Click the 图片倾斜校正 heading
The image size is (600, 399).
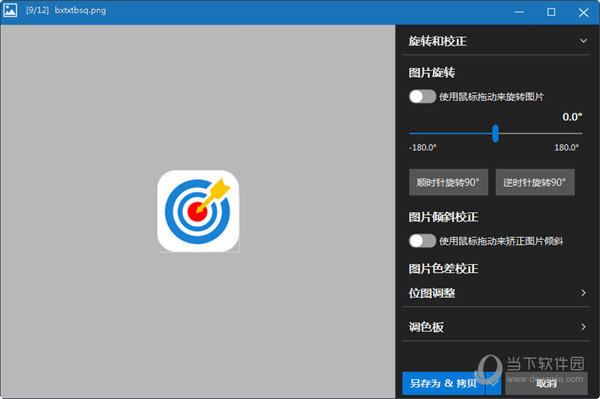point(443,217)
